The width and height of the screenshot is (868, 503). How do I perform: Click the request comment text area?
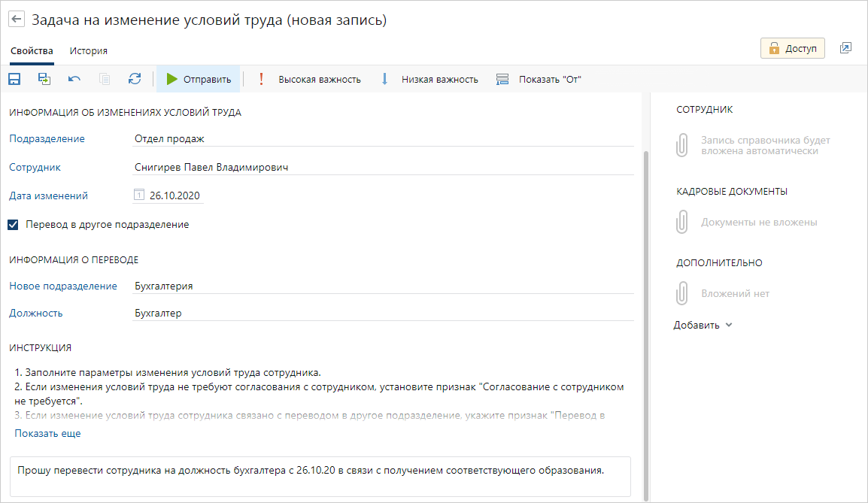click(320, 477)
